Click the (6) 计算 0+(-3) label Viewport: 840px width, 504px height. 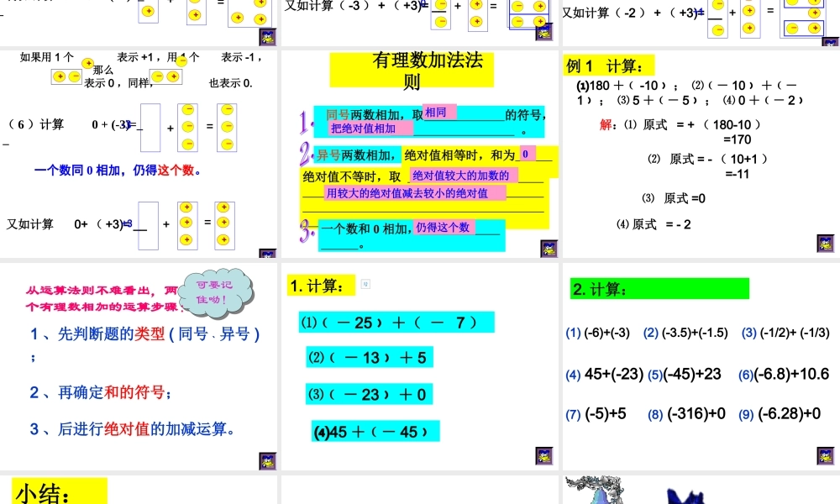coord(69,125)
